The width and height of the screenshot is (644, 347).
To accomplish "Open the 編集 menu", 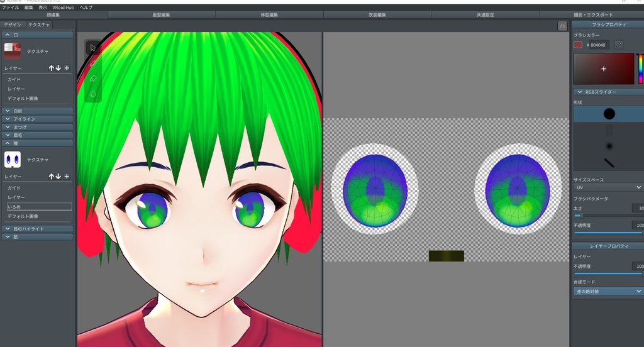I will (x=29, y=8).
